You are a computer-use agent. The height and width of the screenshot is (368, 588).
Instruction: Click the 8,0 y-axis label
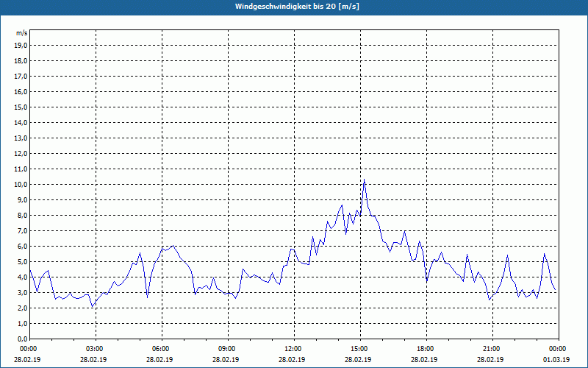click(x=22, y=215)
